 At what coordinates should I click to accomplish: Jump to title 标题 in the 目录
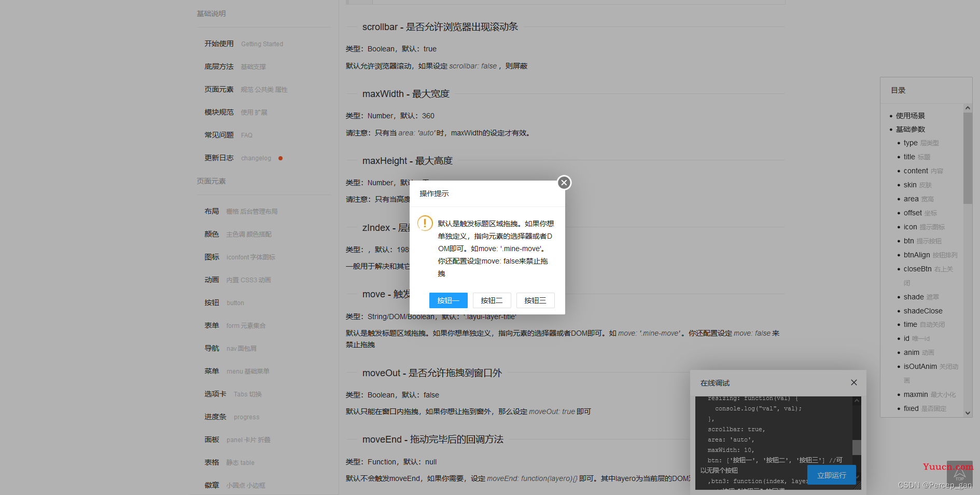(x=917, y=157)
